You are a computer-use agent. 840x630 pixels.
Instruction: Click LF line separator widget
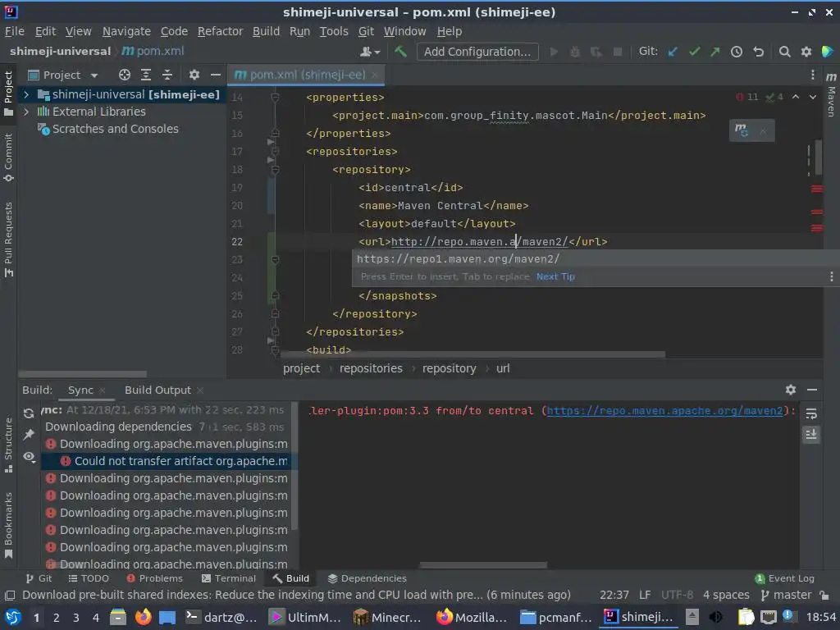coord(645,595)
